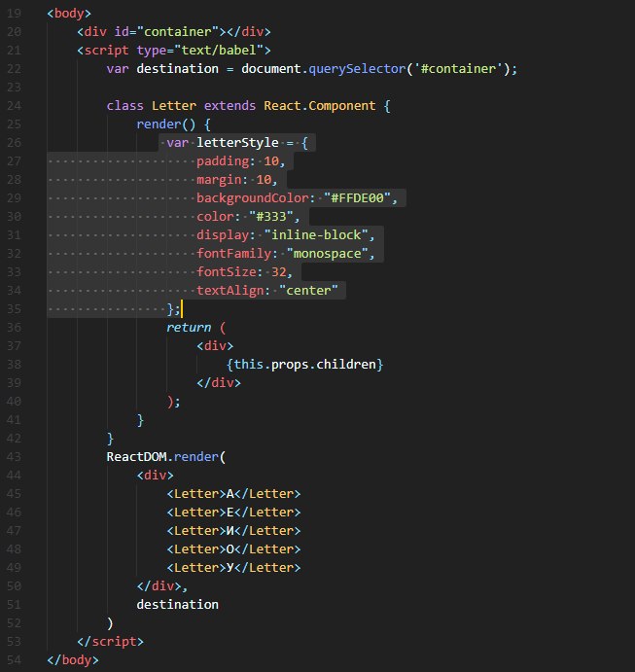Click the "monospace" string value
This screenshot has height=672, width=635.
(328, 253)
